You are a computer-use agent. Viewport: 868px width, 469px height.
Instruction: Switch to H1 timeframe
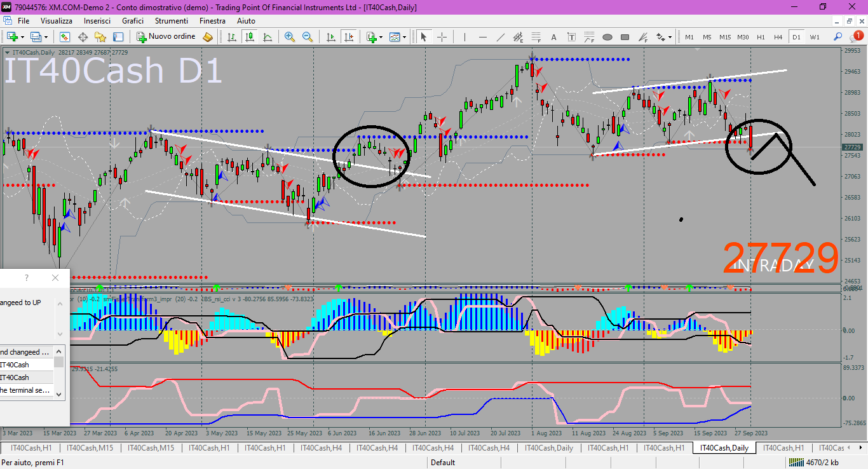coord(761,37)
